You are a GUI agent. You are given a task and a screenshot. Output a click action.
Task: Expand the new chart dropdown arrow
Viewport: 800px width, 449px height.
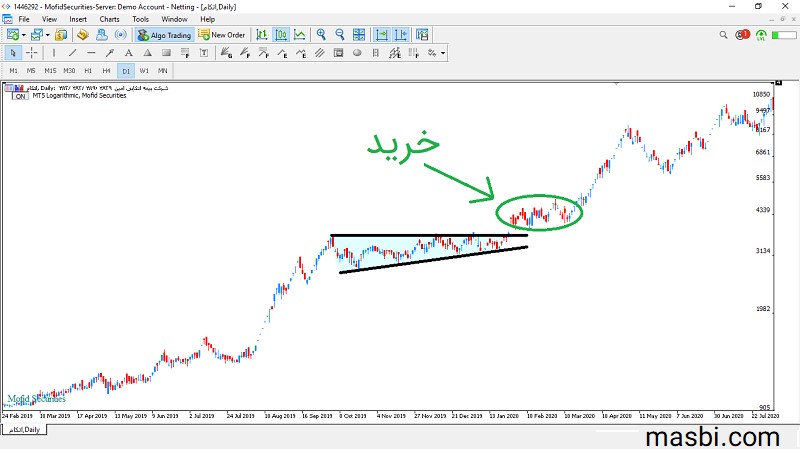click(x=23, y=35)
